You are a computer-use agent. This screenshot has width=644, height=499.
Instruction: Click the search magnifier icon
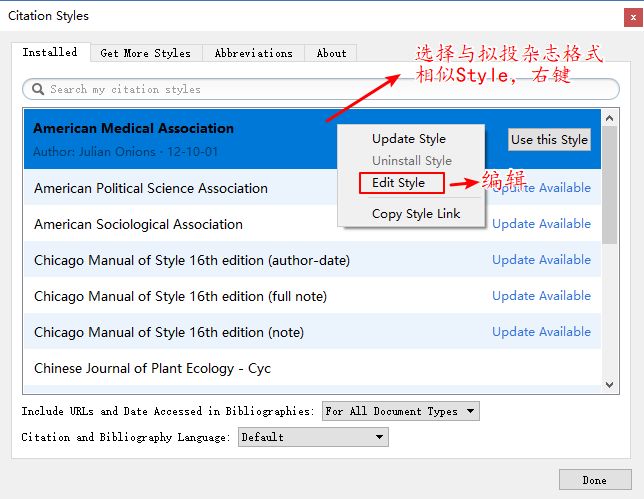coord(39,90)
